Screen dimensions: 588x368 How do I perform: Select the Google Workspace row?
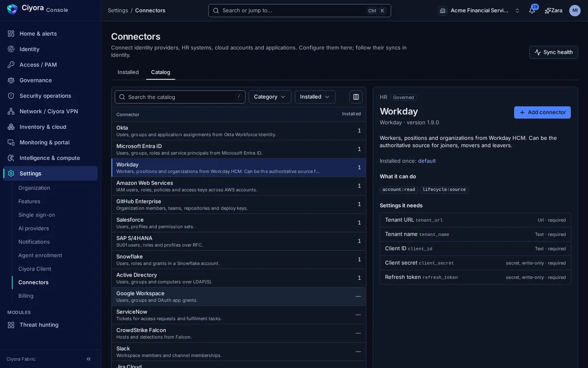point(239,296)
